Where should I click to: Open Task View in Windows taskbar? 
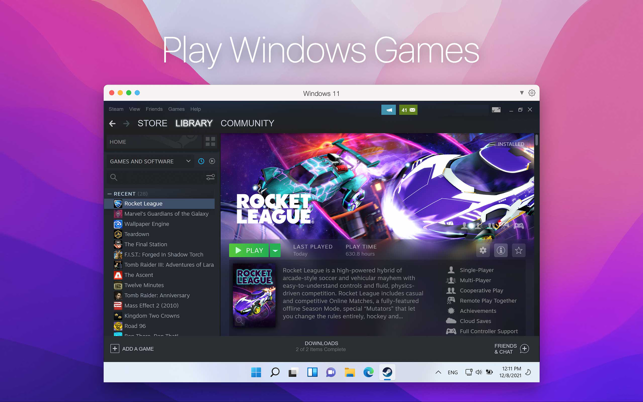coord(293,372)
